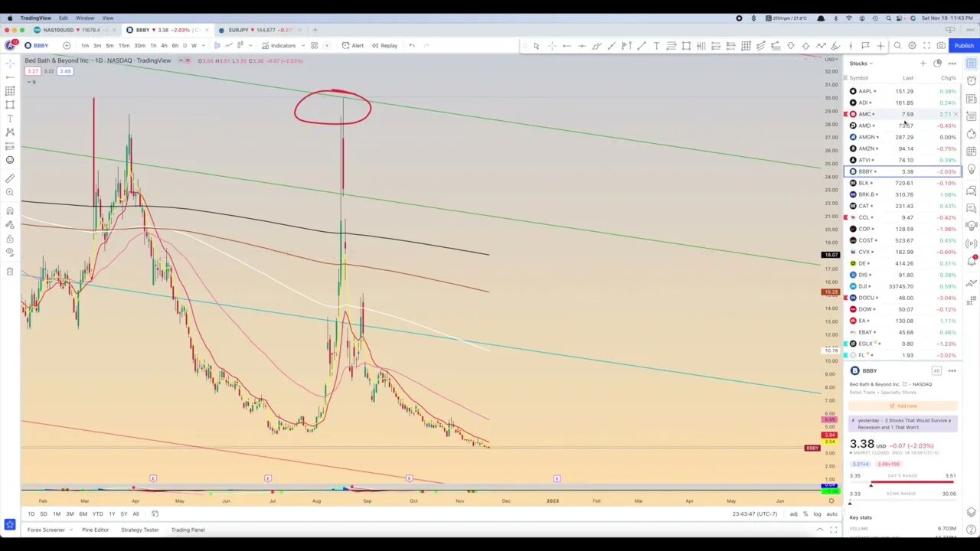
Task: Select the 1h interval button
Action: (153, 46)
